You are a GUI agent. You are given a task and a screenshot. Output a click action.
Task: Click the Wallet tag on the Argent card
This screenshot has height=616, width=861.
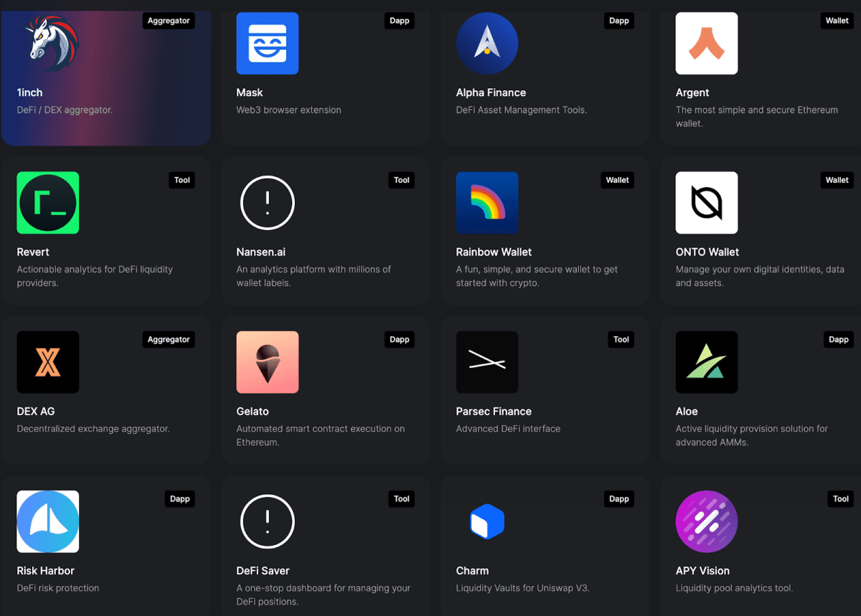tap(837, 21)
